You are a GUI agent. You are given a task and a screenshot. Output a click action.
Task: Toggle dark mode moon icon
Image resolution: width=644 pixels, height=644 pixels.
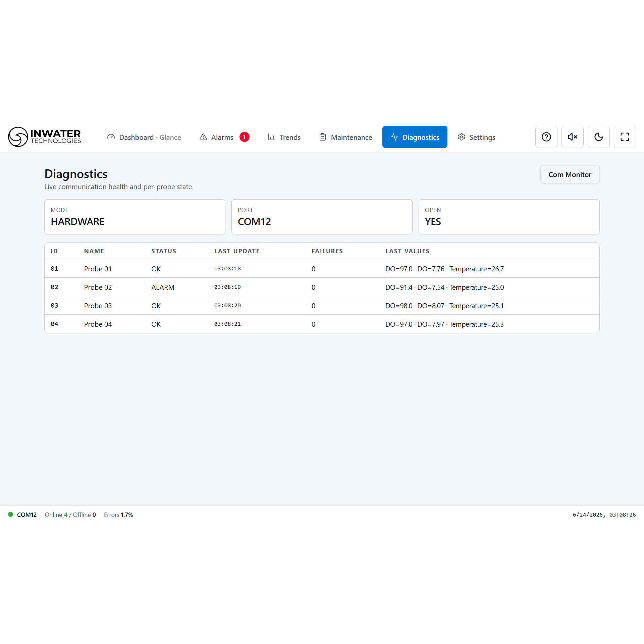pos(598,137)
